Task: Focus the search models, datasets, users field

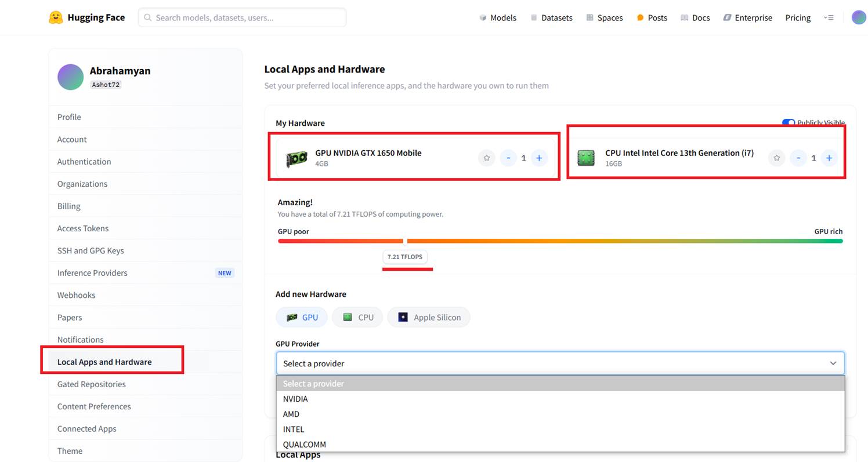Action: pyautogui.click(x=242, y=17)
